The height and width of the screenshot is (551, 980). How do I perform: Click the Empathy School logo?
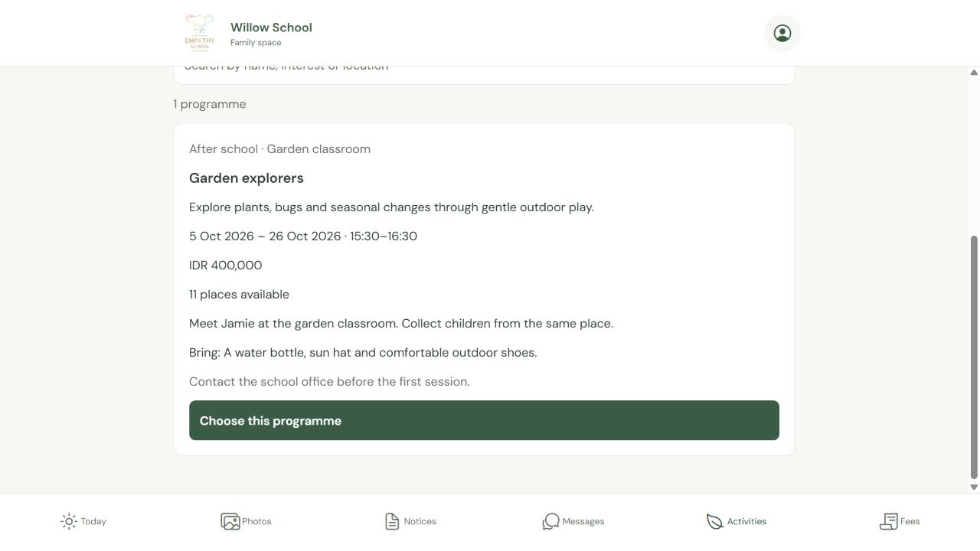[200, 33]
